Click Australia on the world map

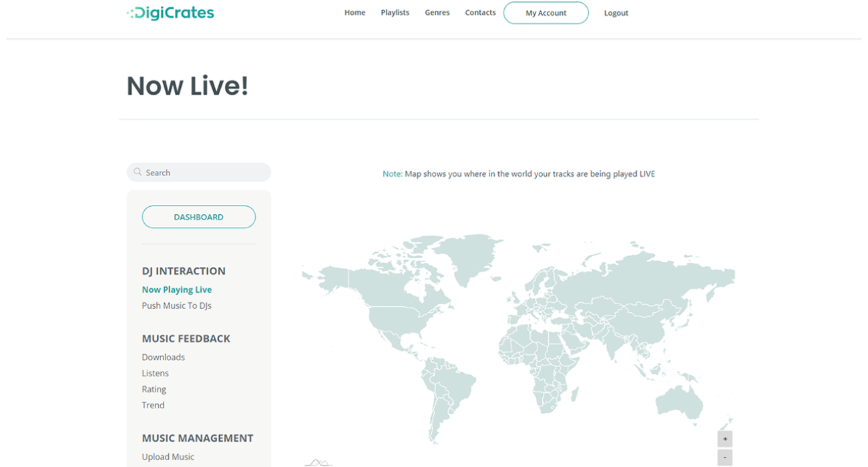click(680, 402)
